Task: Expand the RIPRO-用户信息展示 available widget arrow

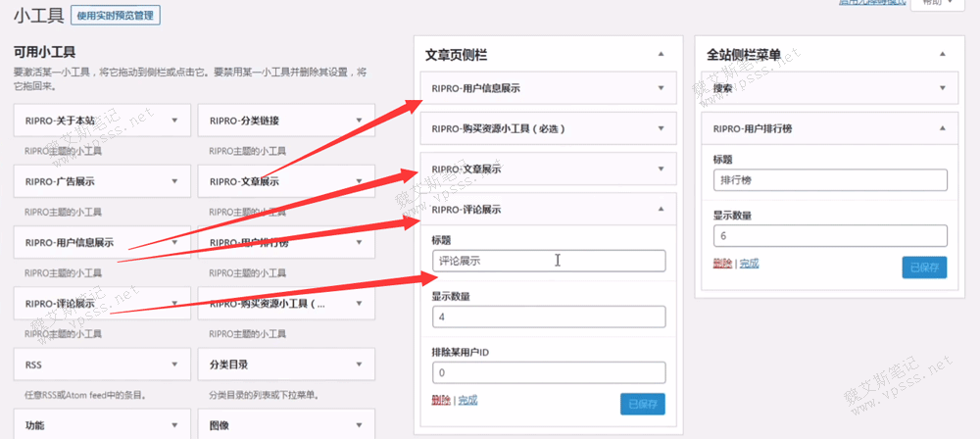Action: (x=174, y=243)
